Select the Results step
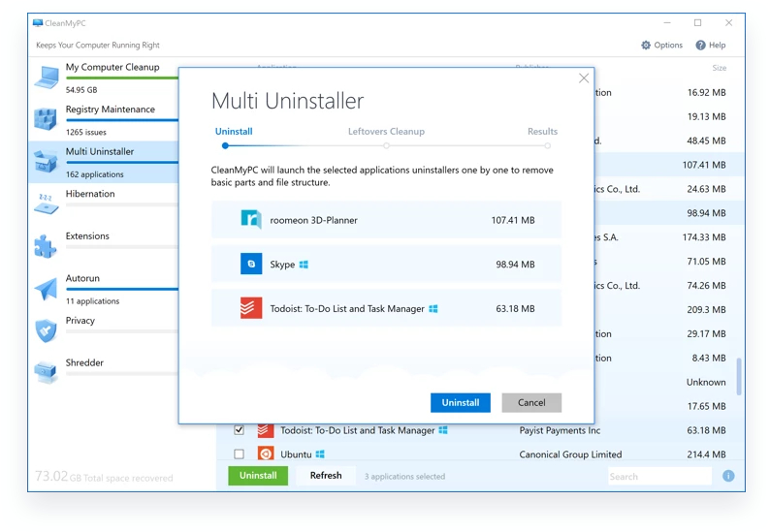The width and height of the screenshot is (770, 532). coord(542,132)
